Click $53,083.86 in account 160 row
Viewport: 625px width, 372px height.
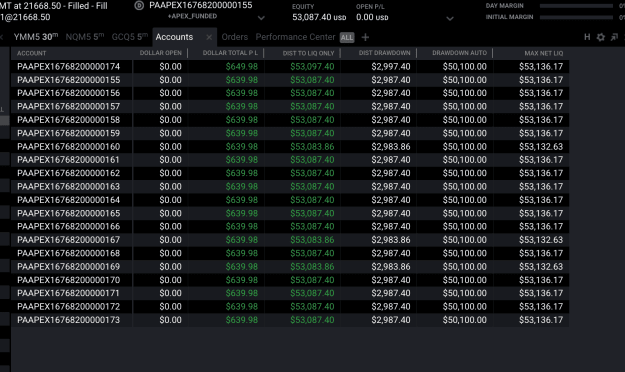(x=312, y=147)
